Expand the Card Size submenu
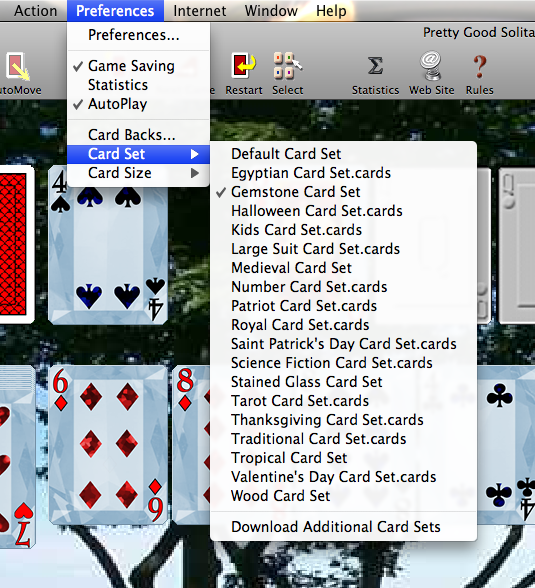Image resolution: width=535 pixels, height=588 pixels. (x=138, y=173)
